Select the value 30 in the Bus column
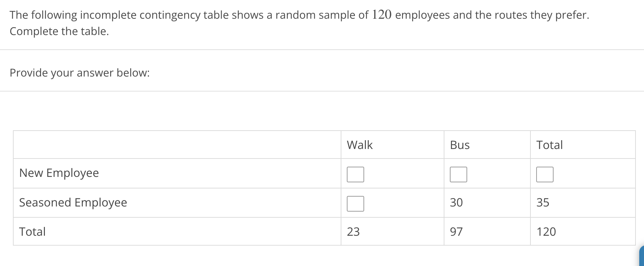 tap(457, 202)
